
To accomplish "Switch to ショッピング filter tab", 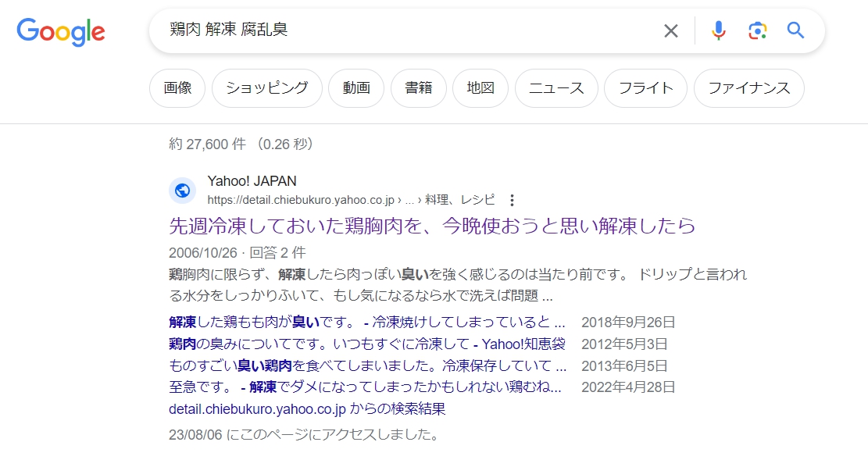I will pyautogui.click(x=267, y=88).
